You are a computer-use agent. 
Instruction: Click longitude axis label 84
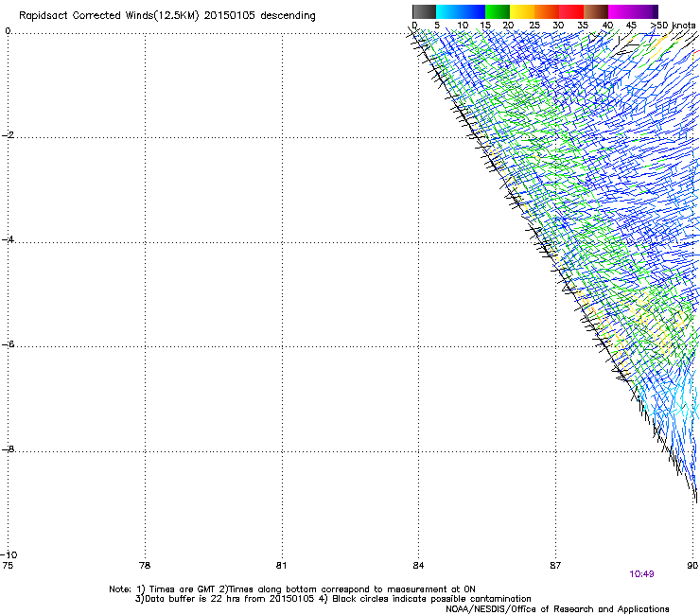click(418, 566)
